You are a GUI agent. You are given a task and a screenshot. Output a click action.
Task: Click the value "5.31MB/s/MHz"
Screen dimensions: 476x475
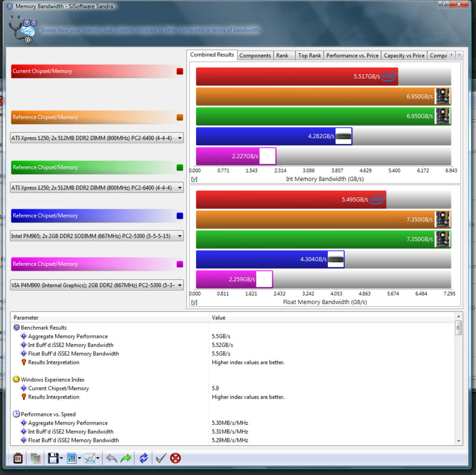[x=230, y=431]
